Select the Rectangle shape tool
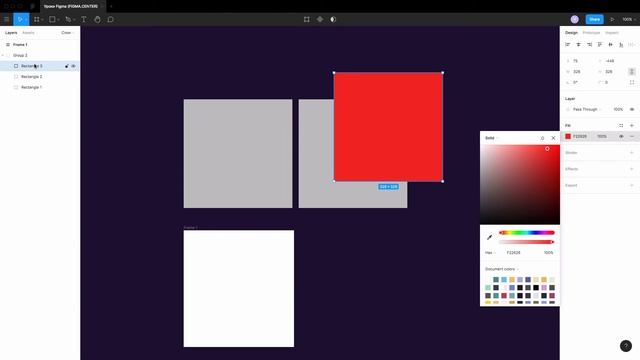 [52, 19]
